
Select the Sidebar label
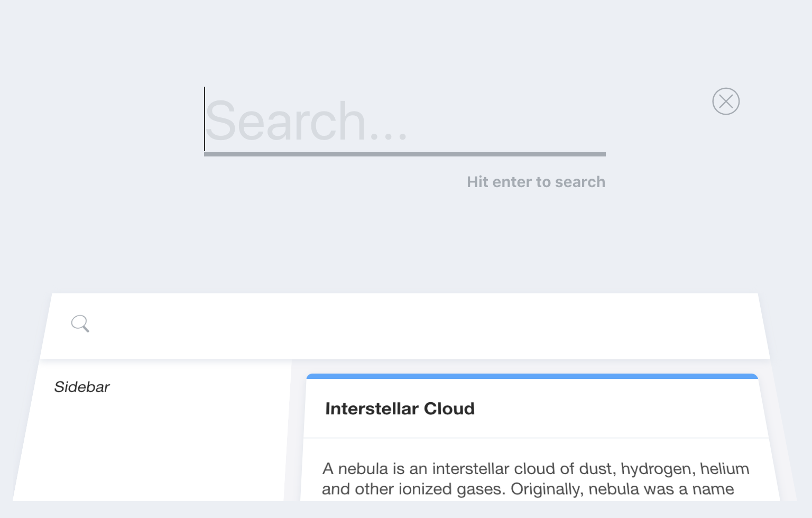[x=82, y=387]
